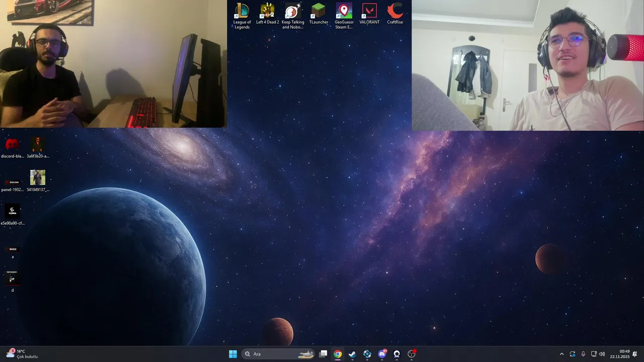Launch VALORANT from desktop
The height and width of the screenshot is (362, 644).
[x=369, y=14]
